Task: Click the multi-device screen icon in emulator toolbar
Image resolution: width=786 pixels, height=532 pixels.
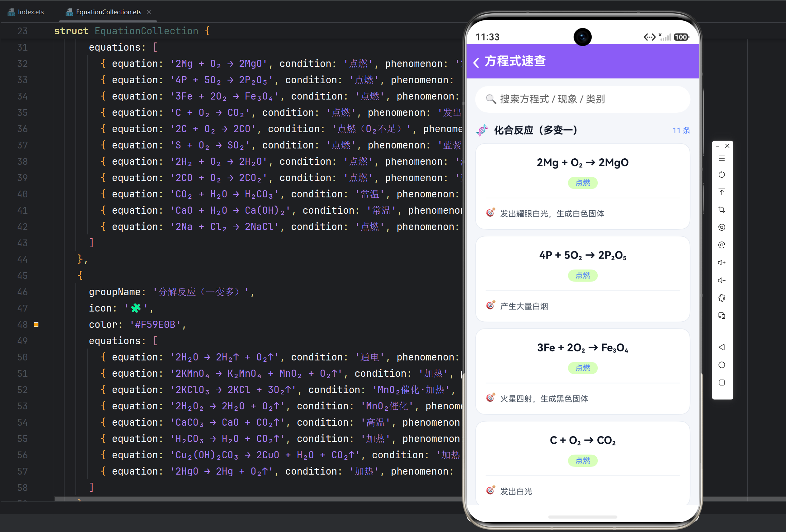Action: point(722,316)
